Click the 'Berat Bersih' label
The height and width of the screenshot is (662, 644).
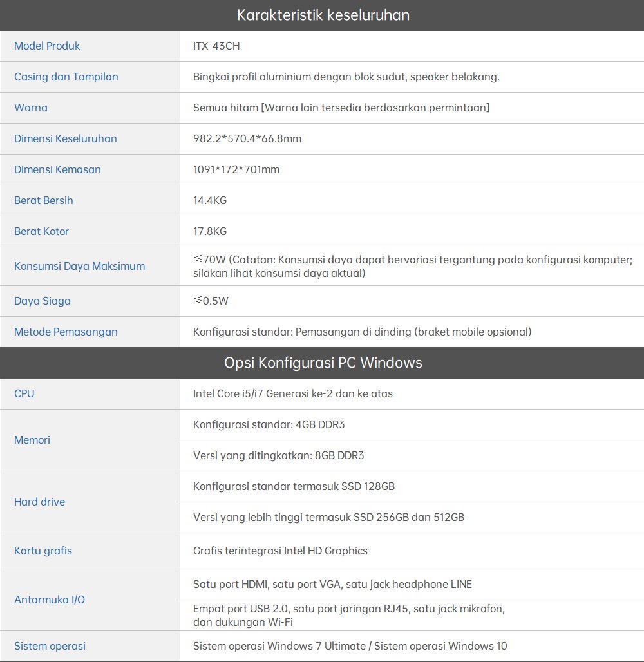coord(43,200)
